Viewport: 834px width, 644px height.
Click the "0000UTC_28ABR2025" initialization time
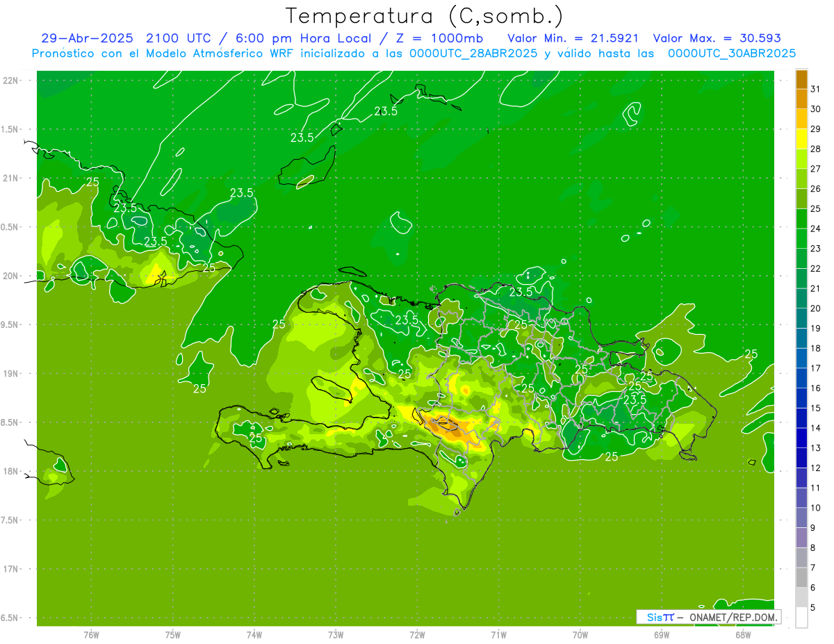[x=473, y=53]
